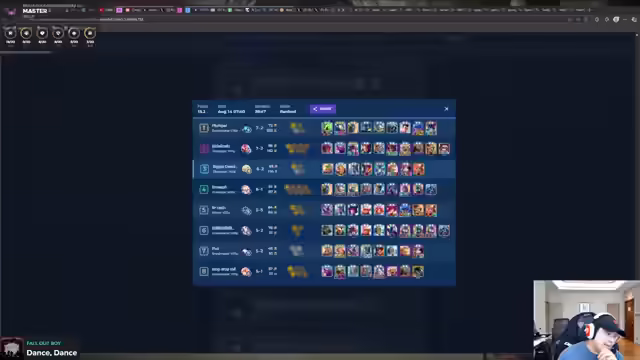Click the last champion in fifth-place row
Viewport: 640px width, 360px height.
point(431,210)
